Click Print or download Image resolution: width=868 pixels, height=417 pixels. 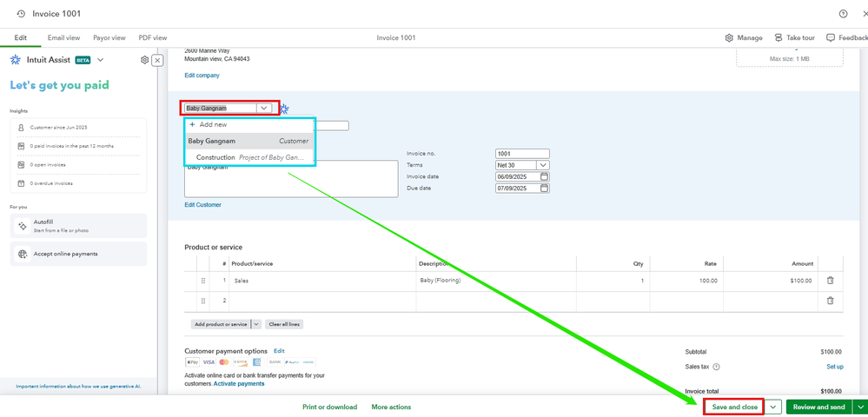pyautogui.click(x=329, y=407)
